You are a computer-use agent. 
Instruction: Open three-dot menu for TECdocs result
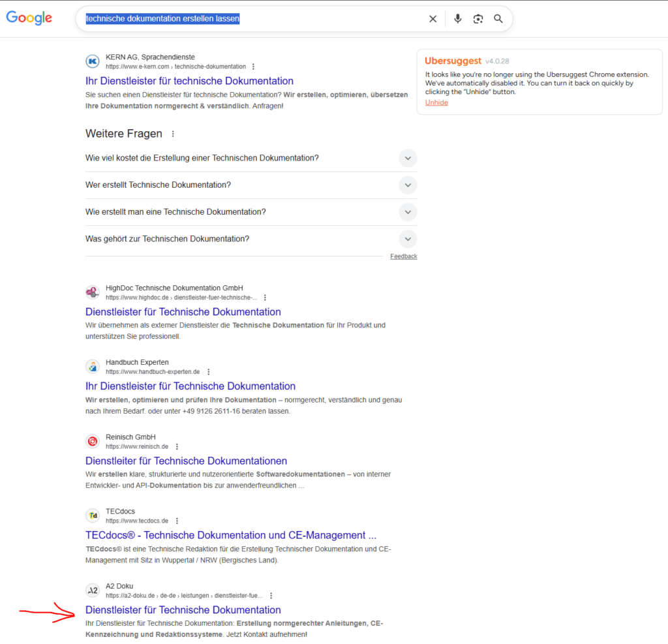point(177,521)
